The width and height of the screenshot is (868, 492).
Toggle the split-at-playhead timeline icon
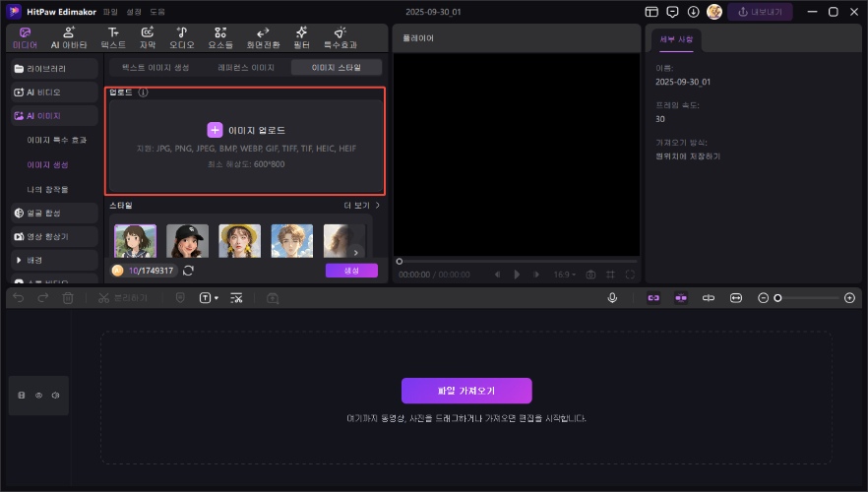(708, 298)
